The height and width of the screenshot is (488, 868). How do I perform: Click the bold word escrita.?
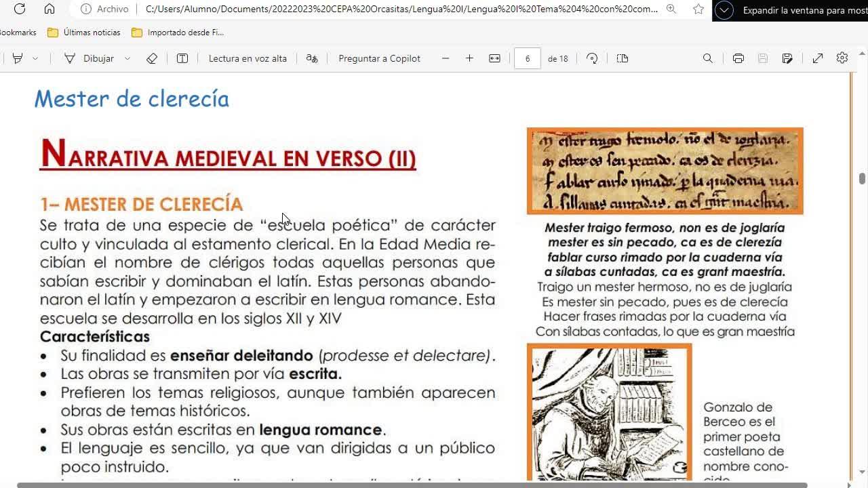(315, 374)
